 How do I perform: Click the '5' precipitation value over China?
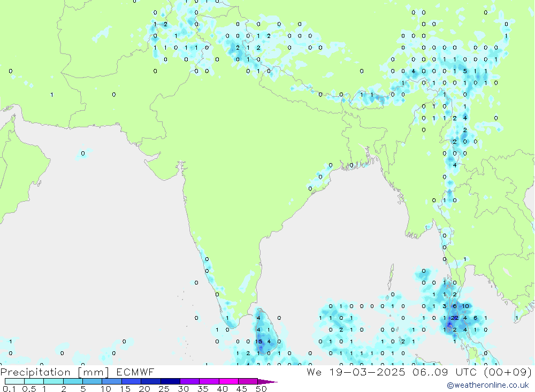tap(465, 71)
